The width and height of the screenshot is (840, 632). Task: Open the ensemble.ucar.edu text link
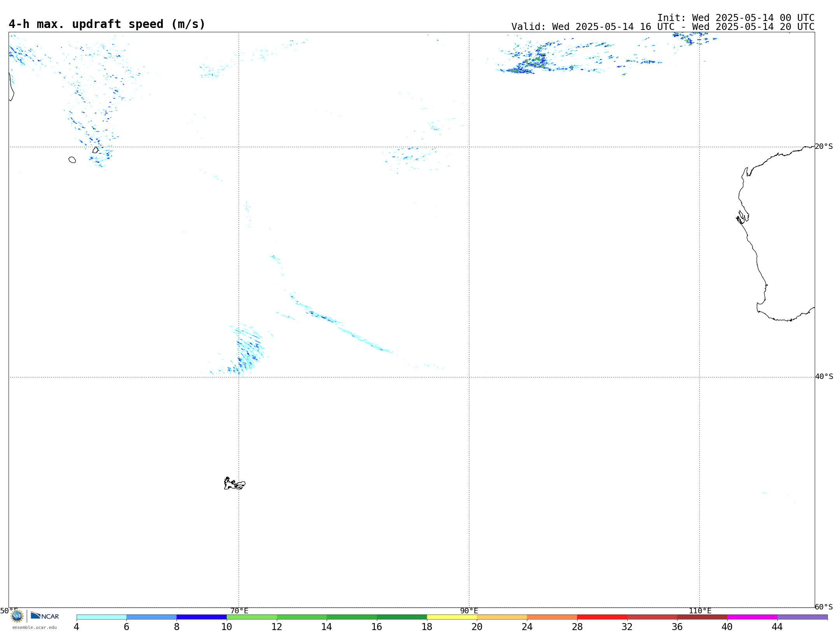click(x=35, y=627)
